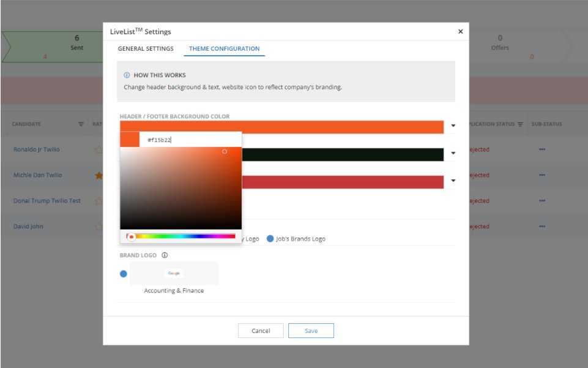Pick a shade in the color saturation area
Viewport: 588px width, 368px height.
click(180, 188)
